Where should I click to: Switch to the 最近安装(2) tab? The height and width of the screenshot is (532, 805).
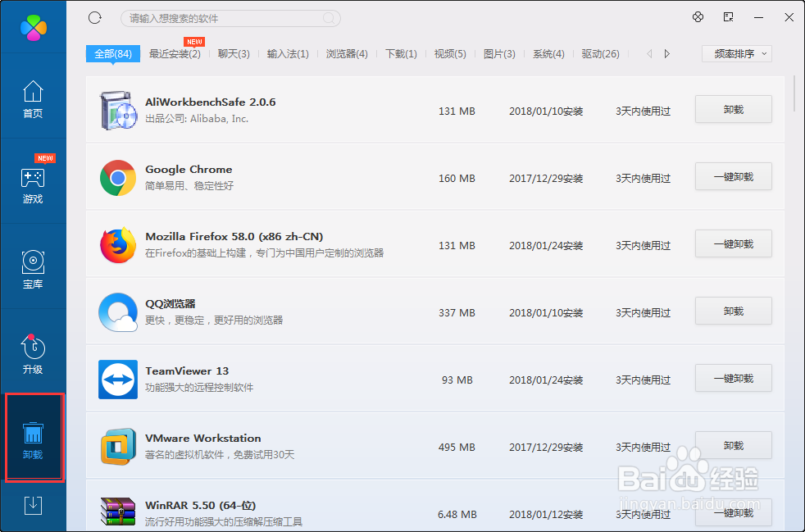175,53
